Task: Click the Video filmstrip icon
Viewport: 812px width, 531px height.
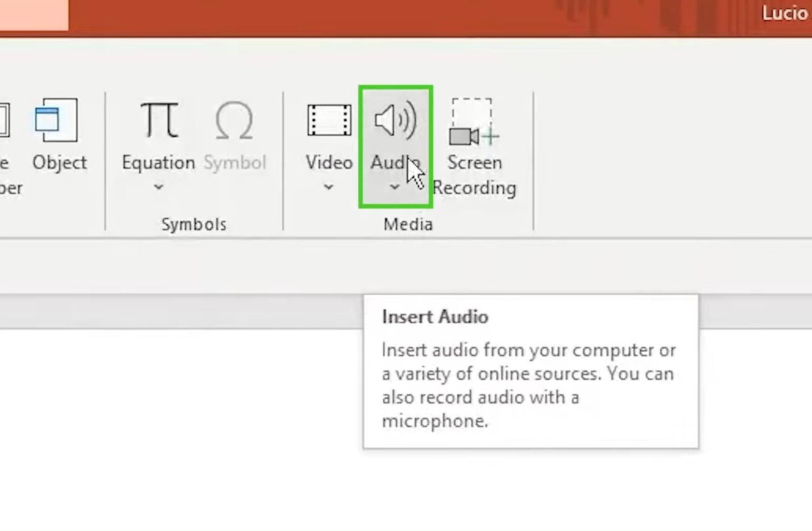Action: tap(329, 120)
